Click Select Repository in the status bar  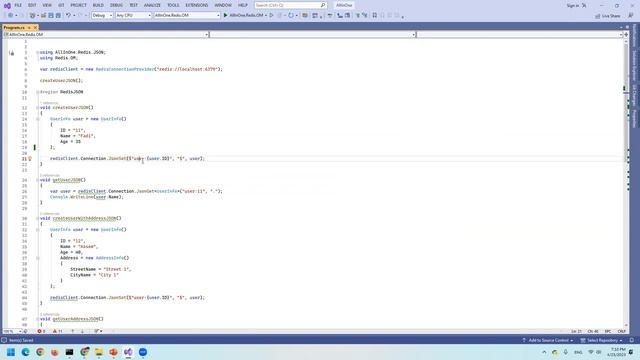click(x=602, y=340)
